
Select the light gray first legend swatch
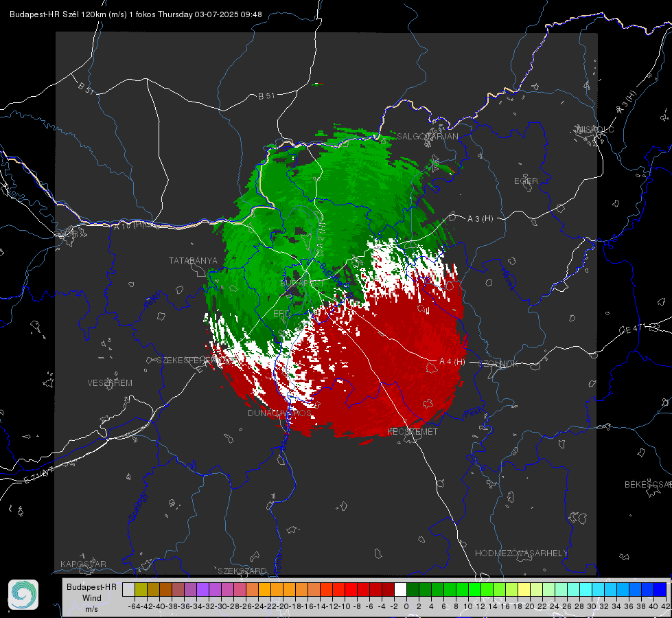coord(128,589)
